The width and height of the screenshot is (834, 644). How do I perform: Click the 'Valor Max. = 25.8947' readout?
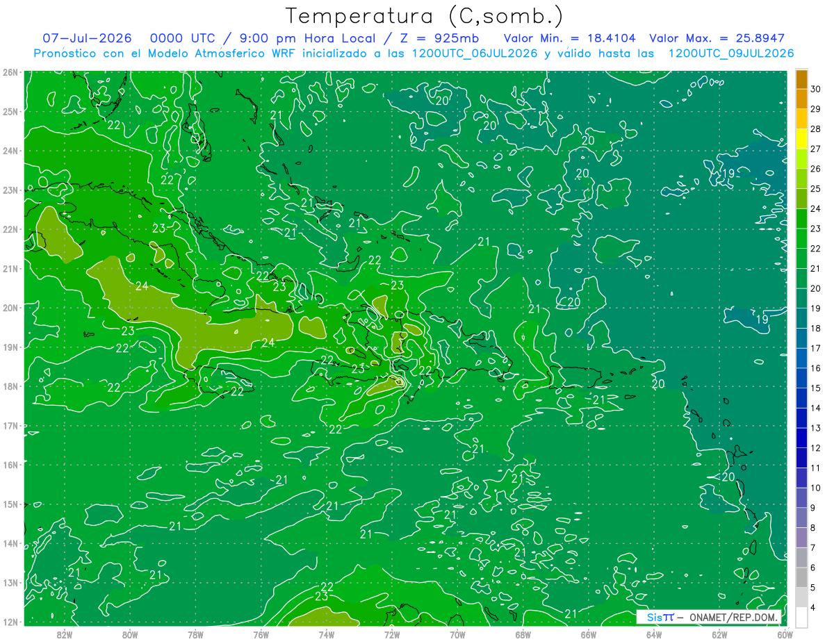point(717,38)
